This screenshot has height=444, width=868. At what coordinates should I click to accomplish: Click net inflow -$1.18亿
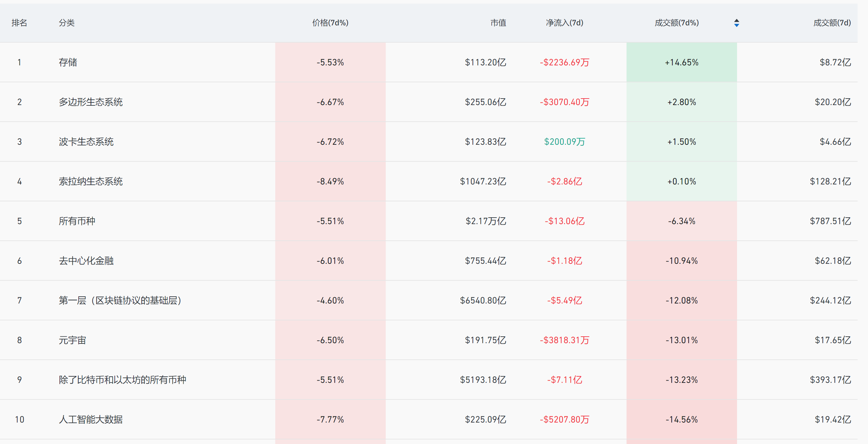[565, 261]
